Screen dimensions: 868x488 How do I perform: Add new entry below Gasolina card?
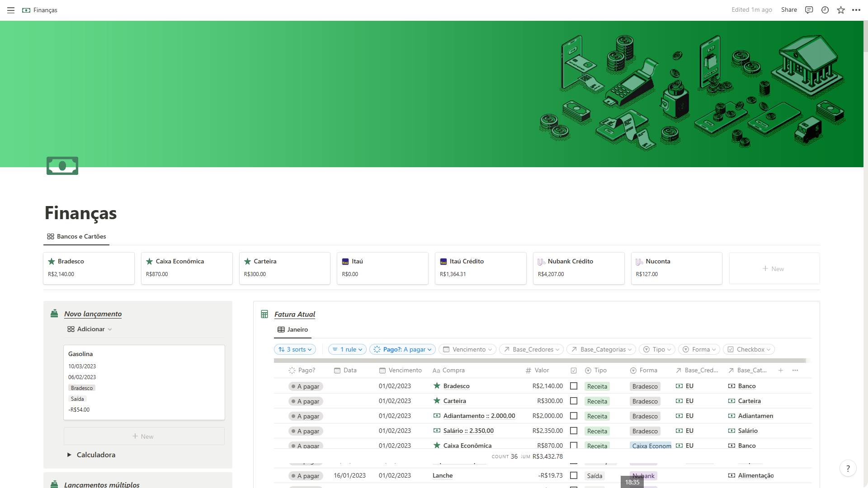pos(144,436)
